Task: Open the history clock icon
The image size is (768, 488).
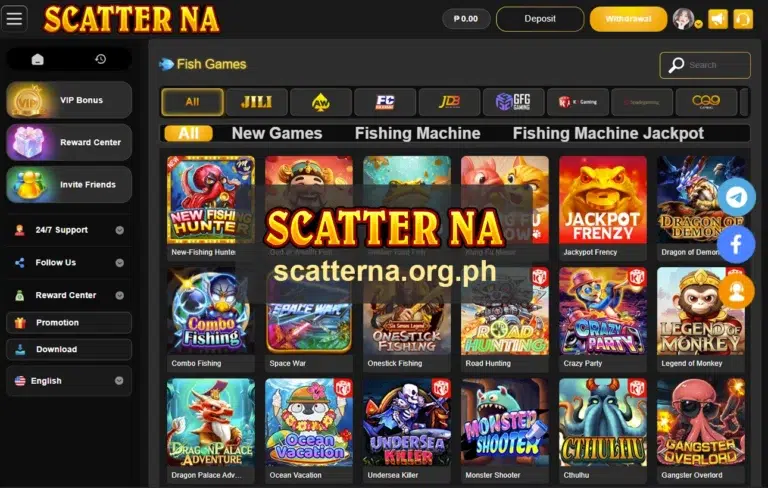Action: [x=100, y=59]
